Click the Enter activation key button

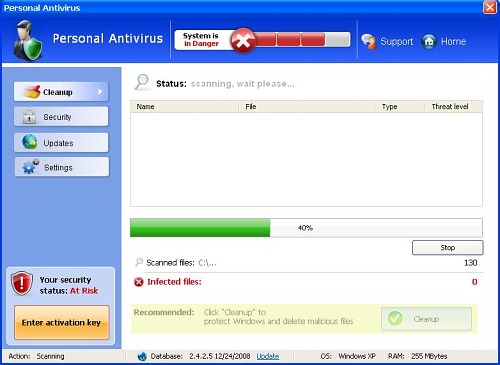62,323
